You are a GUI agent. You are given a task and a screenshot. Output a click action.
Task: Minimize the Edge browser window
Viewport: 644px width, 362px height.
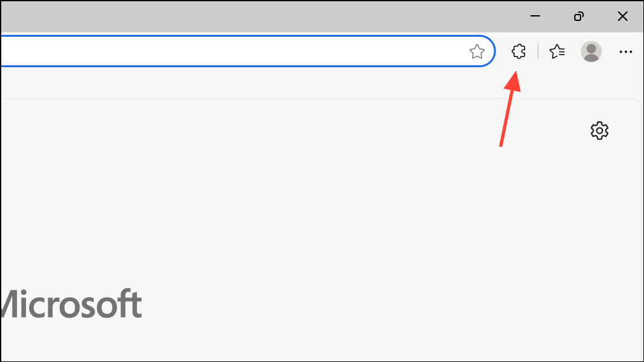tap(536, 16)
